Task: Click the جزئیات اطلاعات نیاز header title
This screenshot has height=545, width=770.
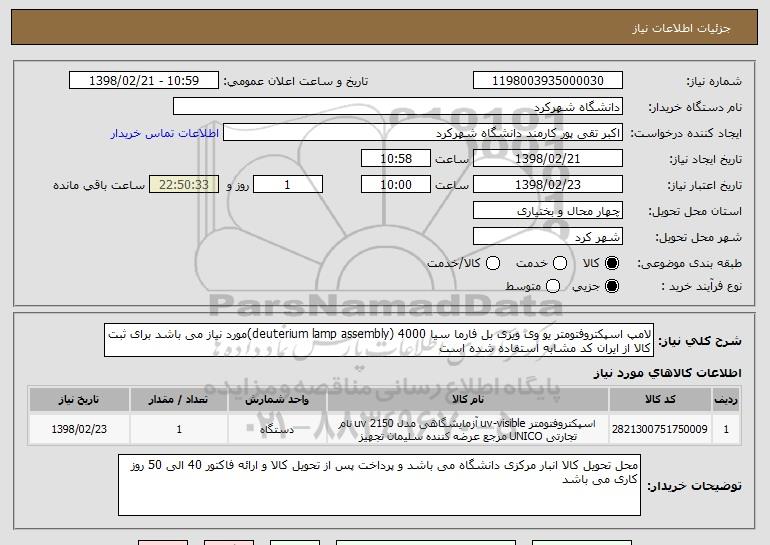Action: [681, 28]
